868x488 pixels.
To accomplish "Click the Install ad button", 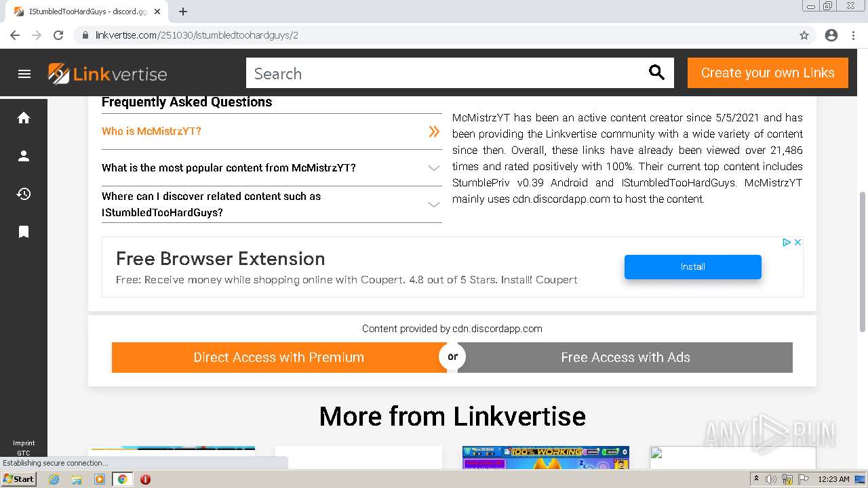I will coord(693,267).
